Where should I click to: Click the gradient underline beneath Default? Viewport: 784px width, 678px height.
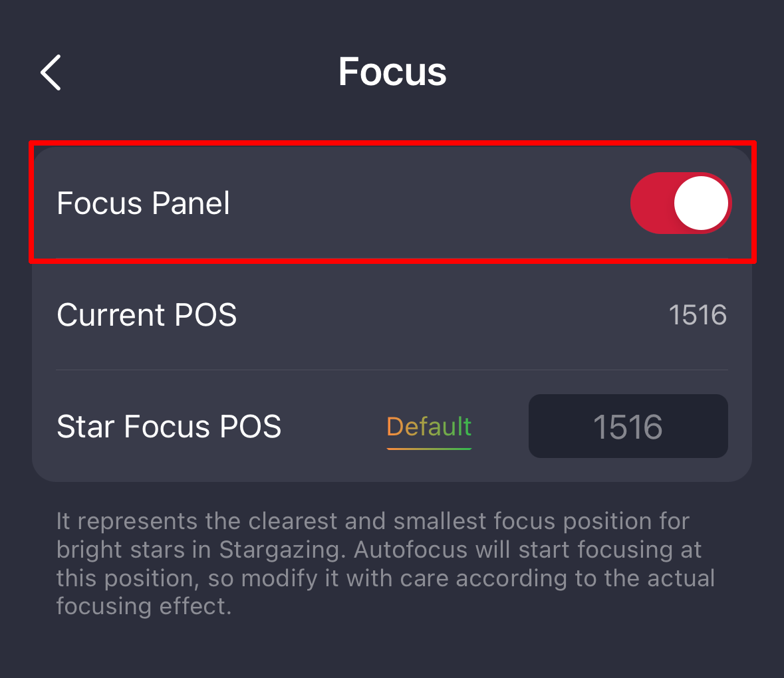(429, 448)
